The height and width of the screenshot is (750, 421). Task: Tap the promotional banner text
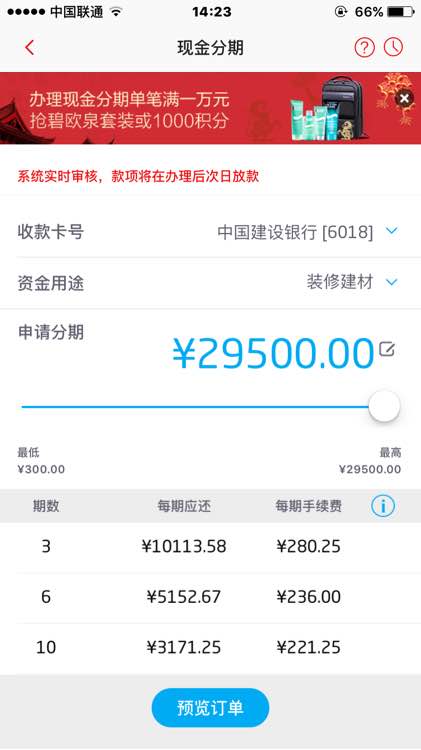click(129, 110)
